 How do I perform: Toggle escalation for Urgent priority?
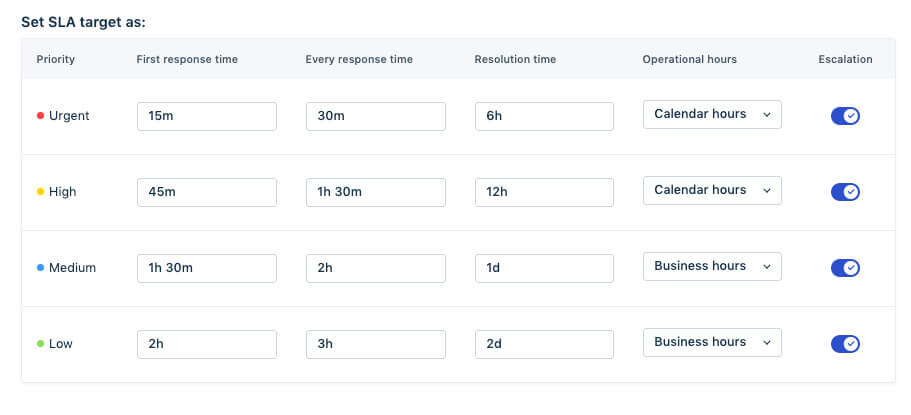point(845,116)
